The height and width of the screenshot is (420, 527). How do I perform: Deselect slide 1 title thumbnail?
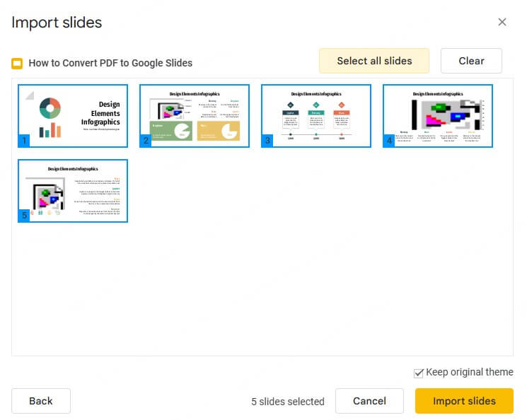(x=74, y=115)
